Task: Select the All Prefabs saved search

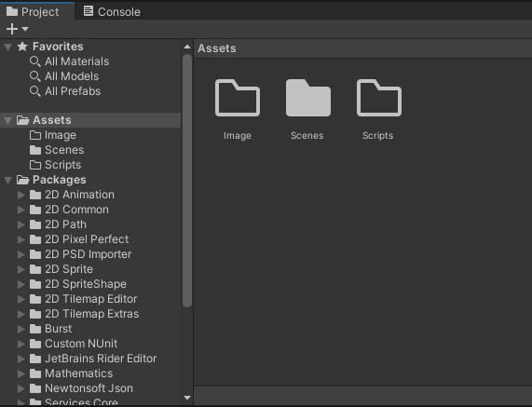Action: [x=73, y=91]
